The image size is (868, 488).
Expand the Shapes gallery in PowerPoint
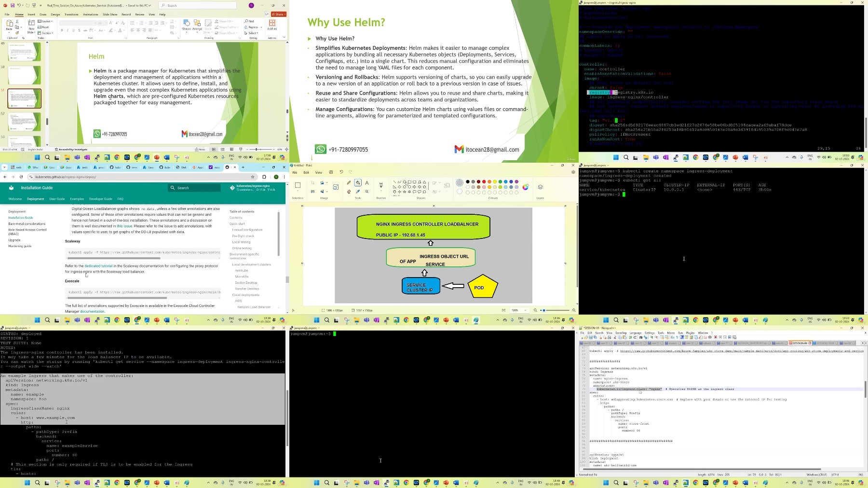[x=187, y=26]
